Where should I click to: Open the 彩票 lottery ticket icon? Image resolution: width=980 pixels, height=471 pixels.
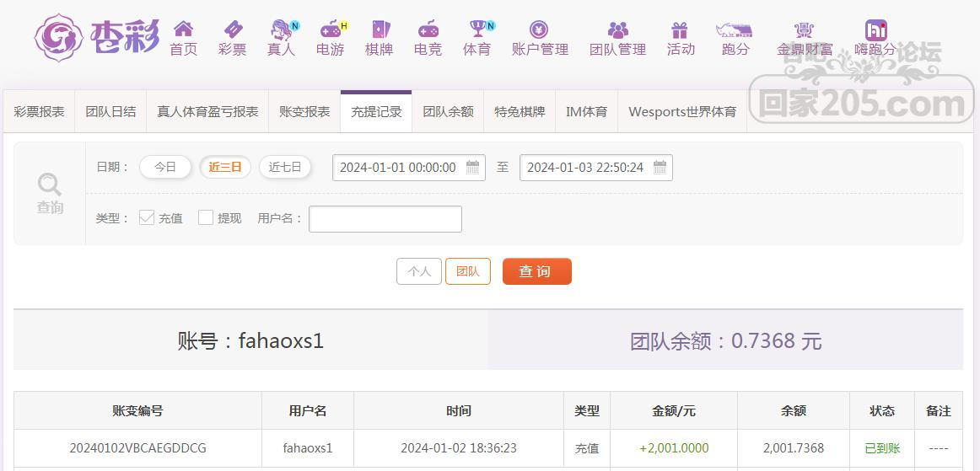pyautogui.click(x=233, y=29)
